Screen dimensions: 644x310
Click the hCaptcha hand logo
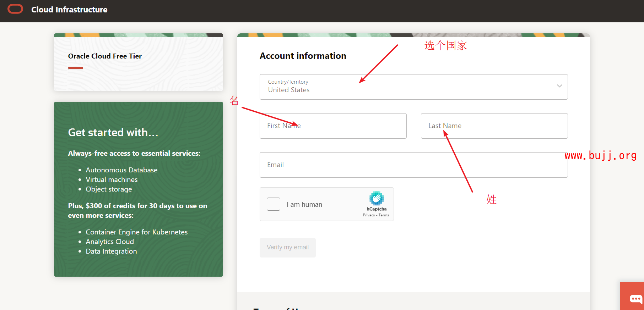pos(377,198)
